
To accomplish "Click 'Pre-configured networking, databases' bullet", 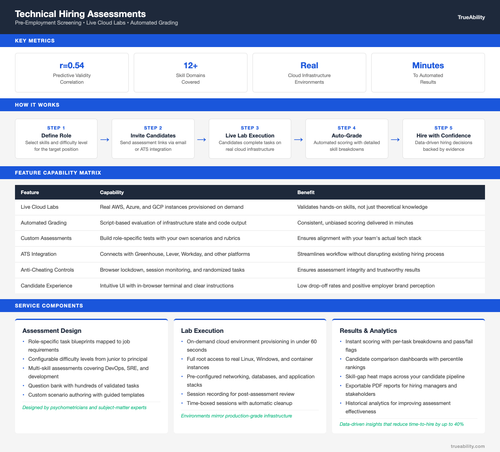I will (251, 381).
